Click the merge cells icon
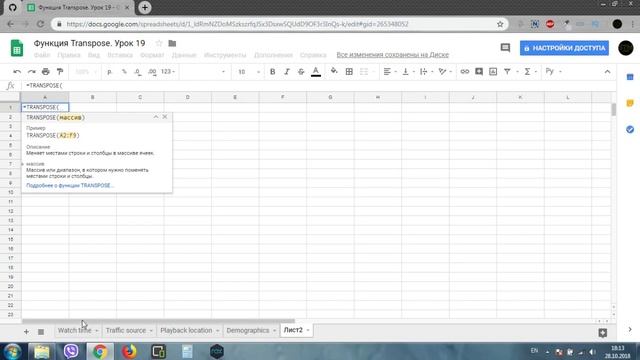 (x=364, y=71)
